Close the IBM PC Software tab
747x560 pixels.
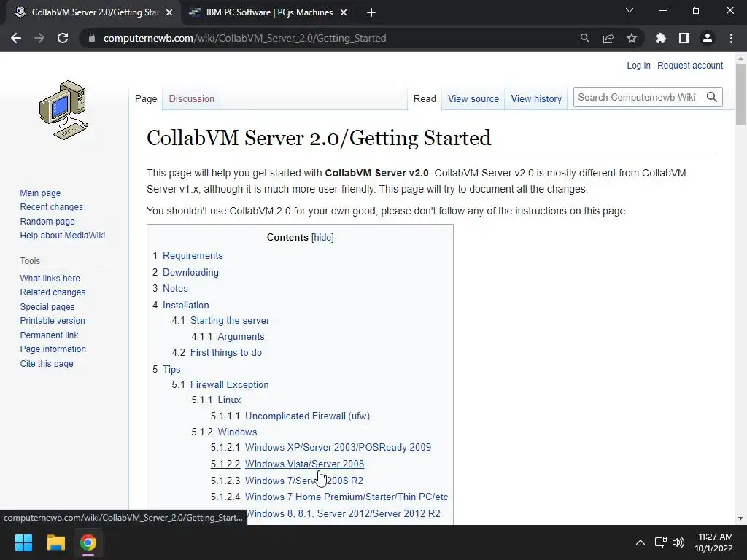pos(344,13)
